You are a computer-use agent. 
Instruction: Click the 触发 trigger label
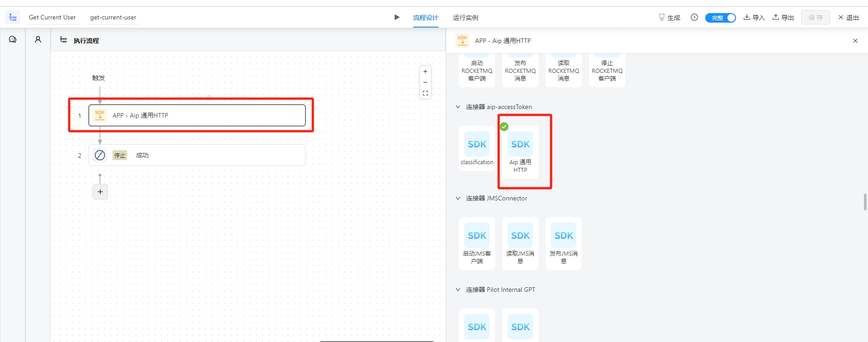click(99, 78)
